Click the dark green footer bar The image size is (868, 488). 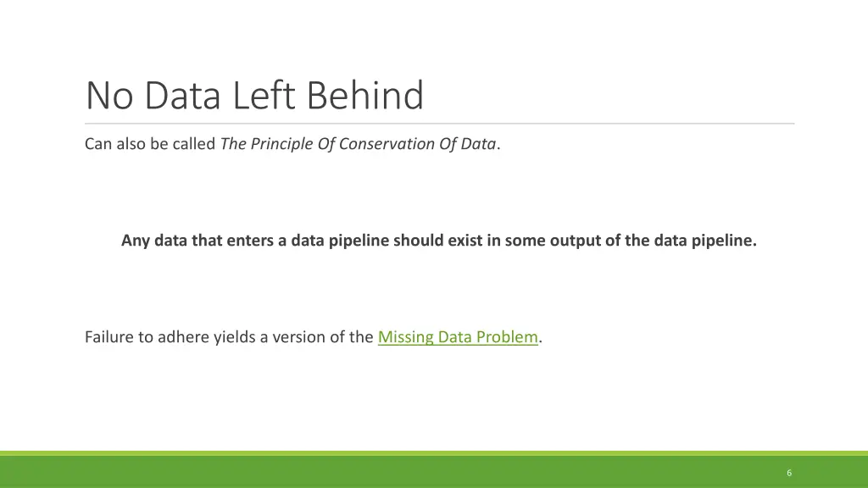pyautogui.click(x=424, y=473)
